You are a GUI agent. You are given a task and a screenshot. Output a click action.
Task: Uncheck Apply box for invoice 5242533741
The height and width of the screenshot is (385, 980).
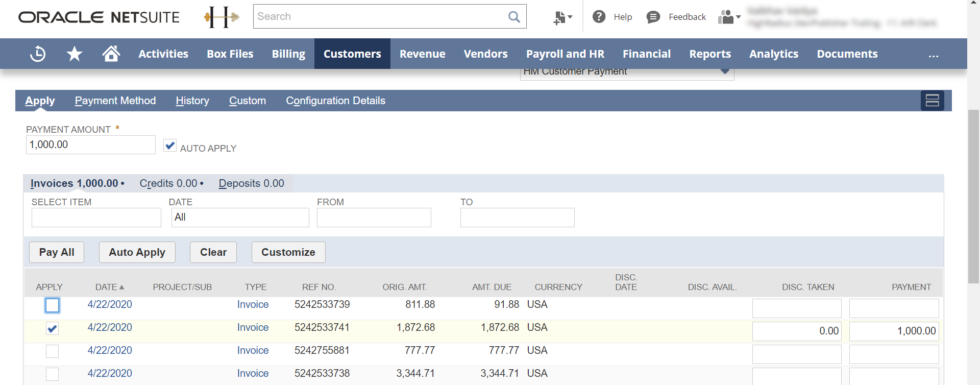pyautogui.click(x=52, y=328)
